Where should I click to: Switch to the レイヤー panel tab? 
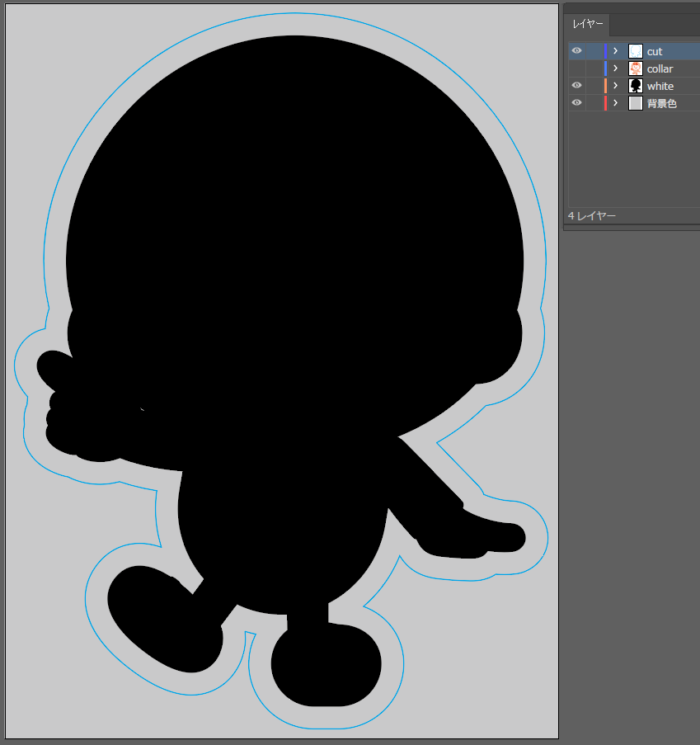pyautogui.click(x=588, y=25)
